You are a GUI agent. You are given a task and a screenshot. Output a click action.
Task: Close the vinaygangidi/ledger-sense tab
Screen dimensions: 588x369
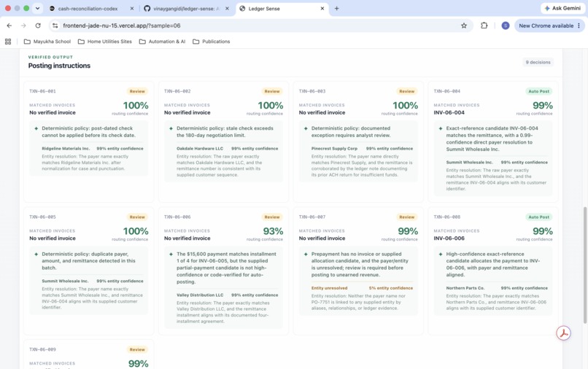[x=227, y=8]
